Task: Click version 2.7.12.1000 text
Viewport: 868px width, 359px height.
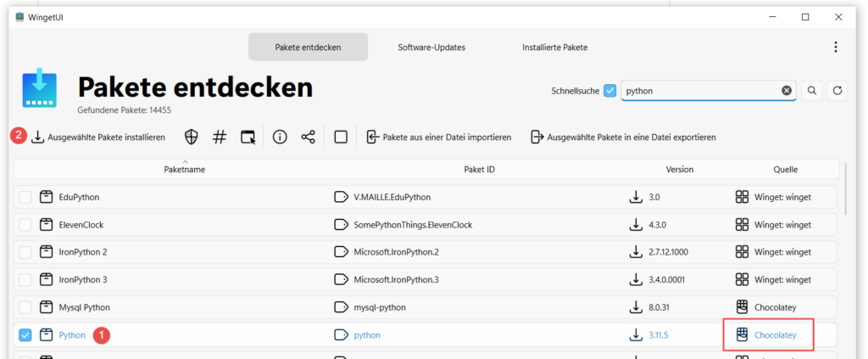Action: (x=668, y=252)
